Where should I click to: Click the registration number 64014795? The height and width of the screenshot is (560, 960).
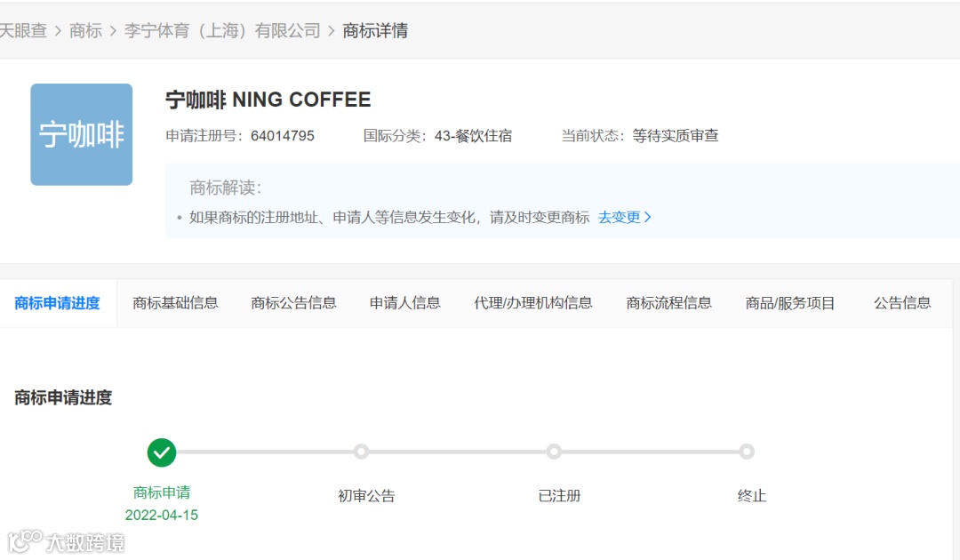(x=283, y=136)
